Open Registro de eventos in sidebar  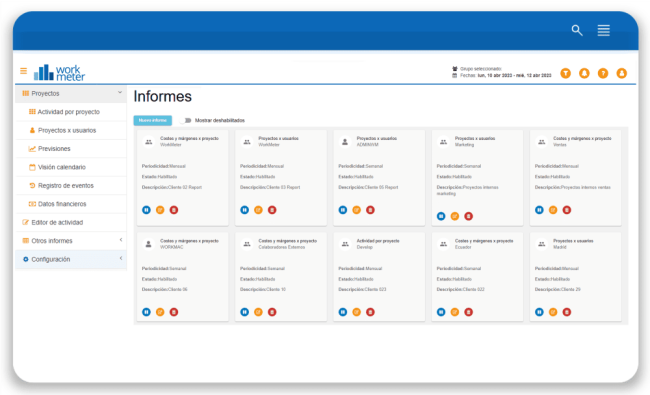coord(71,186)
